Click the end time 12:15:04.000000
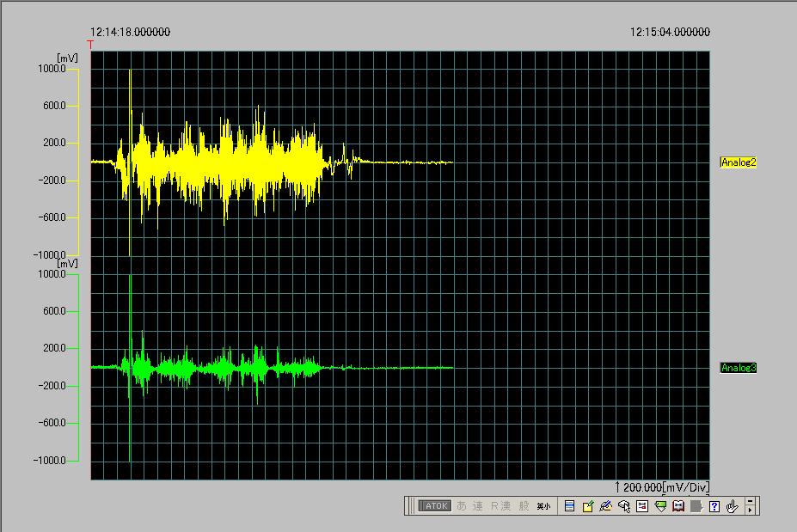 tap(670, 32)
